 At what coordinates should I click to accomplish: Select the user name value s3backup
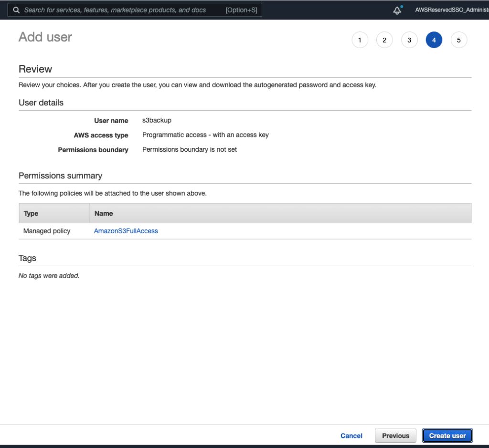point(157,120)
